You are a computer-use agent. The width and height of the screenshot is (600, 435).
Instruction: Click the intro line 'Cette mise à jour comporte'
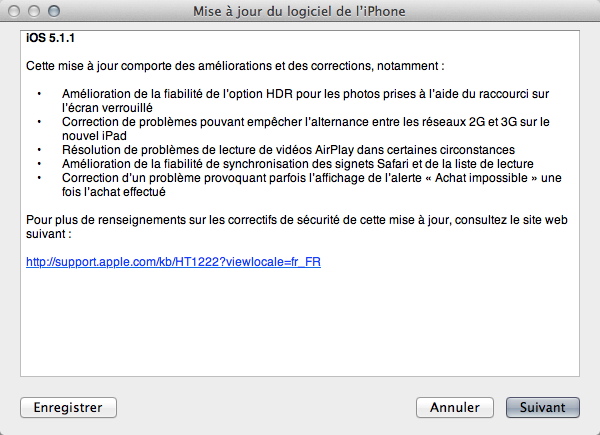(x=235, y=66)
